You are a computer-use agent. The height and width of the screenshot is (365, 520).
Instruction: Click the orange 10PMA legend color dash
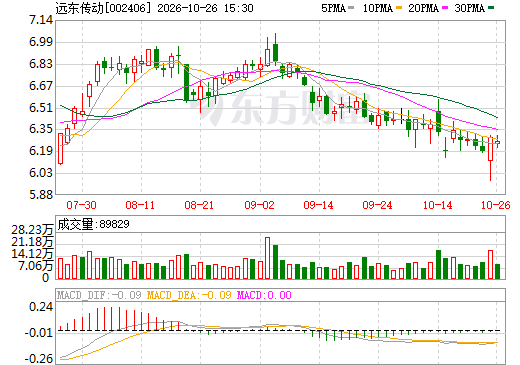[x=399, y=8]
